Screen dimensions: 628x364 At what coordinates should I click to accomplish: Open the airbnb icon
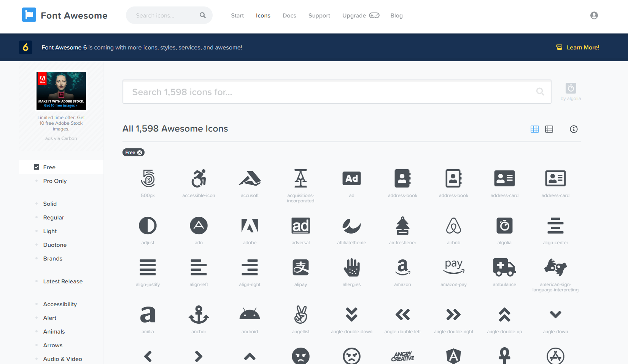(453, 226)
